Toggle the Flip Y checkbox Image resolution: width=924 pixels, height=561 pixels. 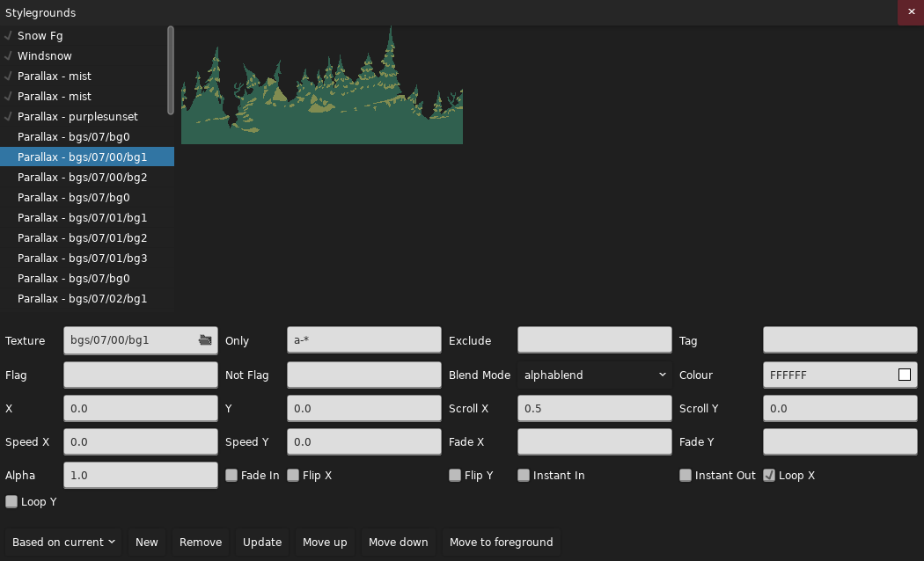(455, 475)
